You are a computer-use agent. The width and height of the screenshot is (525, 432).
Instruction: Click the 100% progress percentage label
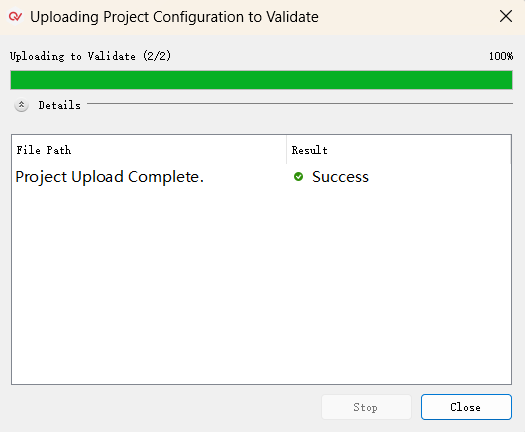pos(501,56)
